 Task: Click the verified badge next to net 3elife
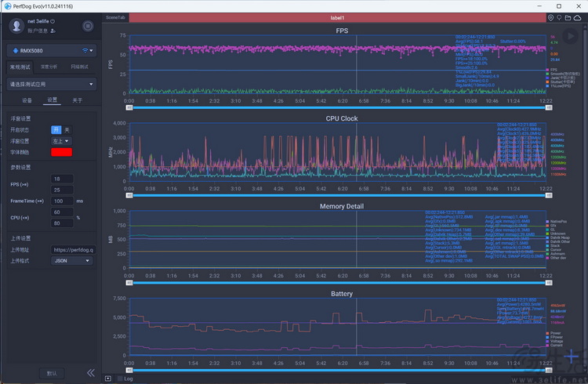pyautogui.click(x=53, y=21)
